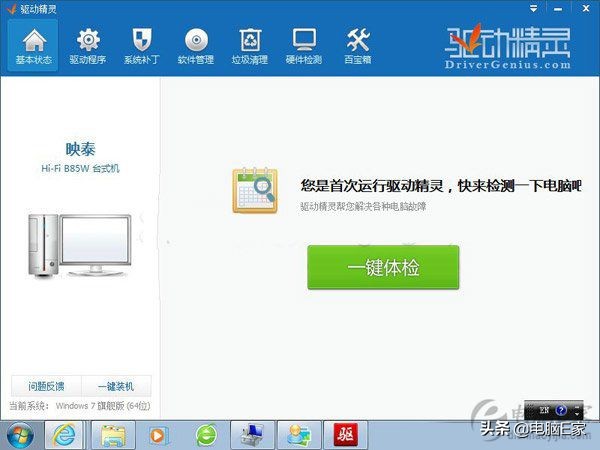Viewport: 600px width, 450px height.
Task: Open the media player taskbar icon
Action: coord(158,435)
